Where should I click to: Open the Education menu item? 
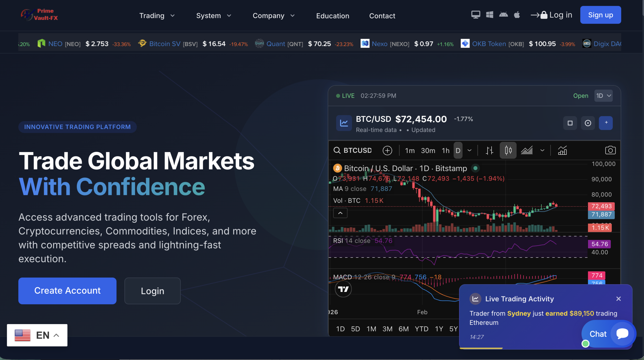pos(333,16)
